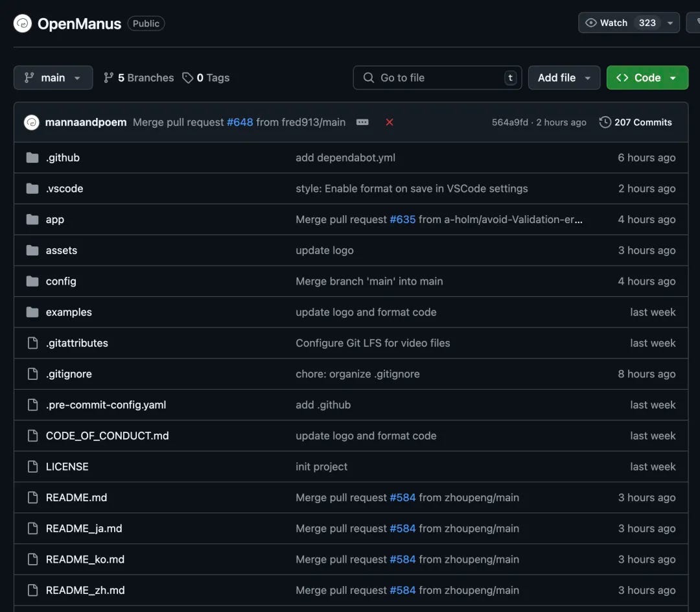Click the OpenManus repository avatar icon
The width and height of the screenshot is (700, 612).
tap(22, 23)
